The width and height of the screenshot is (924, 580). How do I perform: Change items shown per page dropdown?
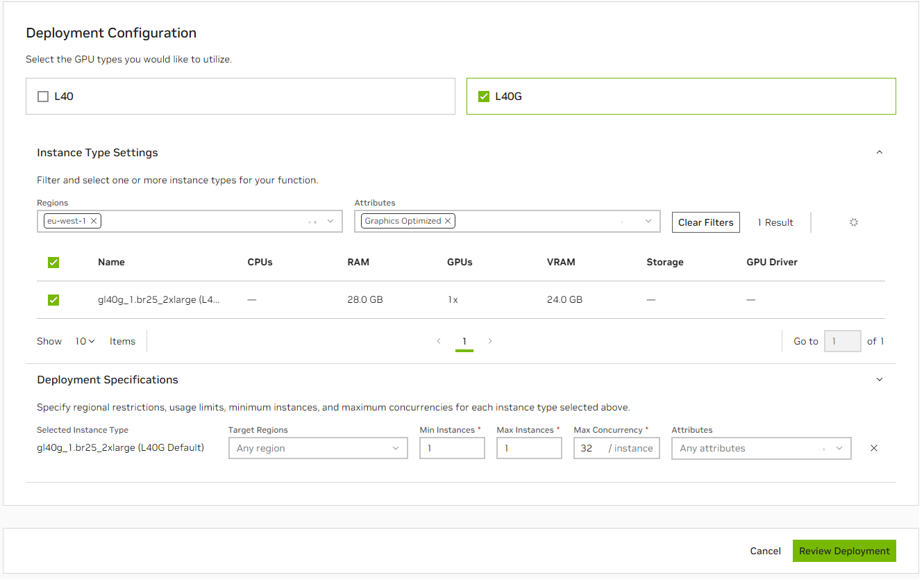coord(85,341)
